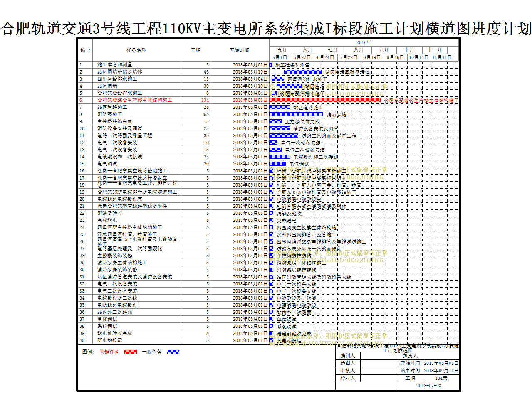Select 站内外二次路面 in the task name column

[115, 312]
